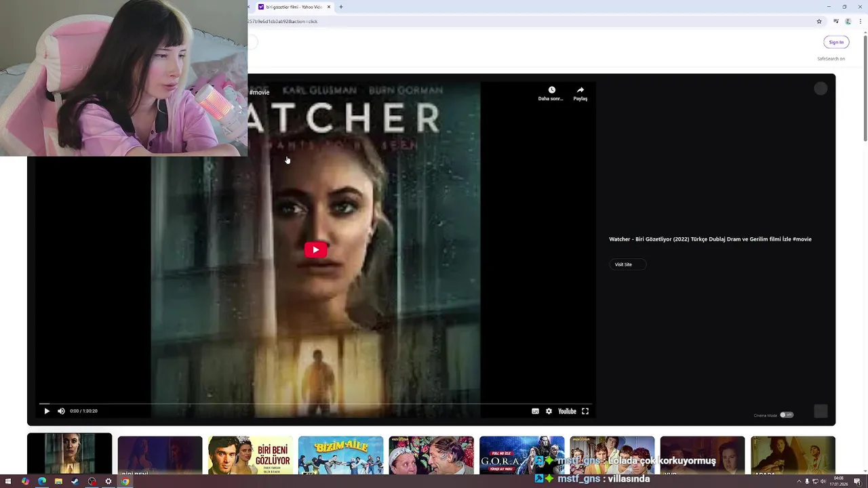Open the dark red second thumbnail in the strip
The image size is (868, 488).
click(160, 455)
